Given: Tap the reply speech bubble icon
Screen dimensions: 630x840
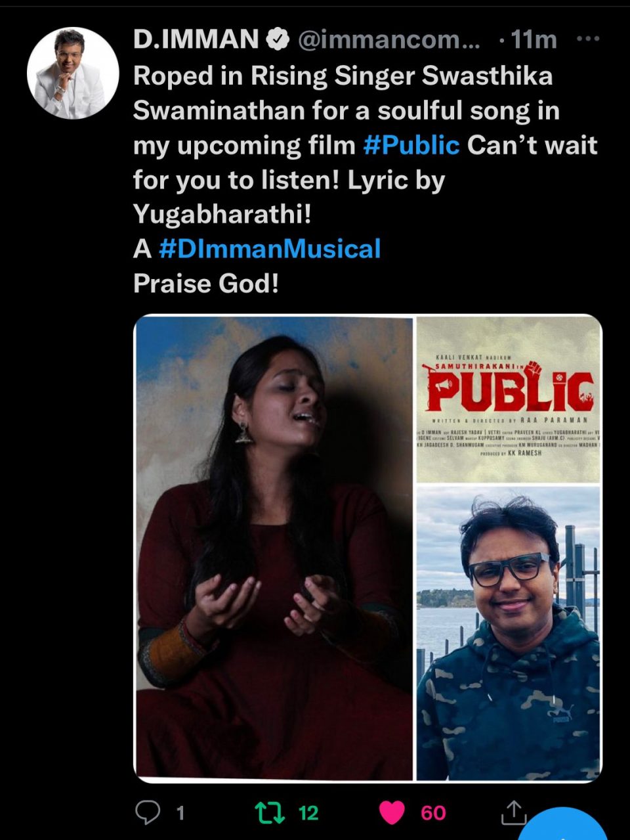Looking at the screenshot, I should point(148,813).
